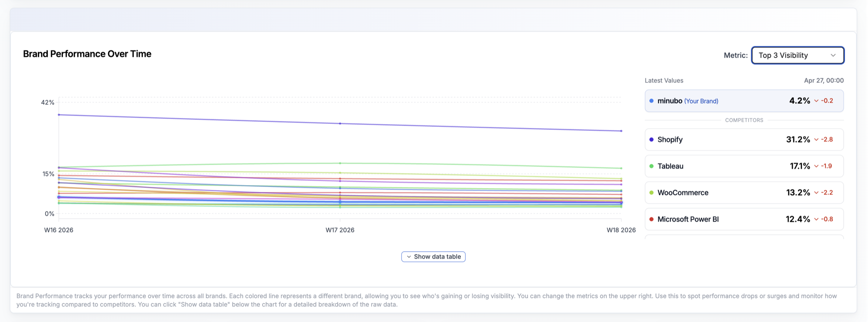Click the Shopify line point at W18 2026
The image size is (868, 322).
(x=621, y=131)
